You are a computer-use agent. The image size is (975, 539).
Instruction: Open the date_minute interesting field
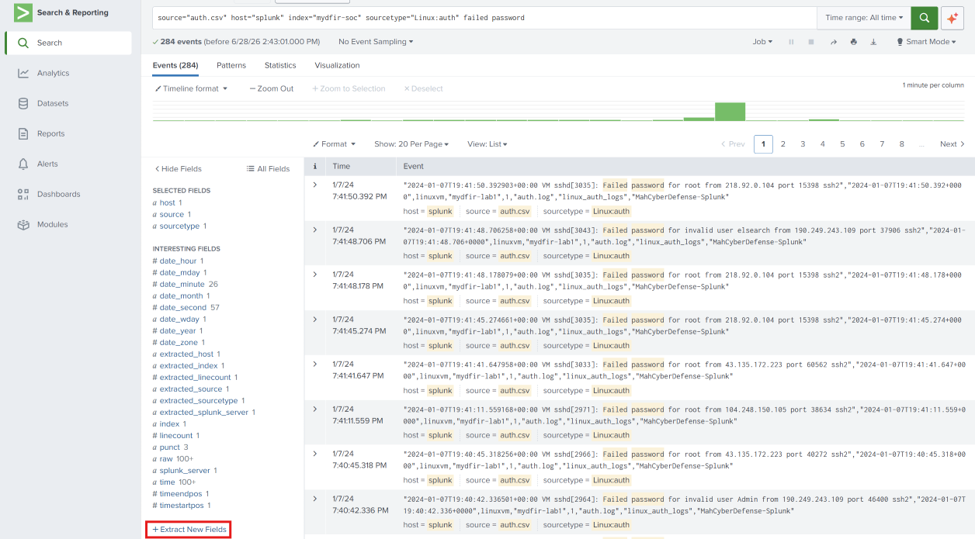pyautogui.click(x=182, y=284)
